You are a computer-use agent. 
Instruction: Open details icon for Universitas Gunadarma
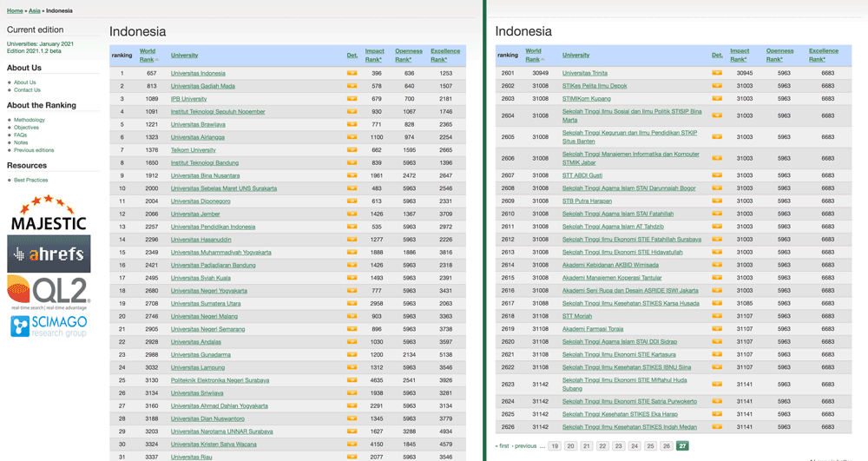[x=352, y=355]
